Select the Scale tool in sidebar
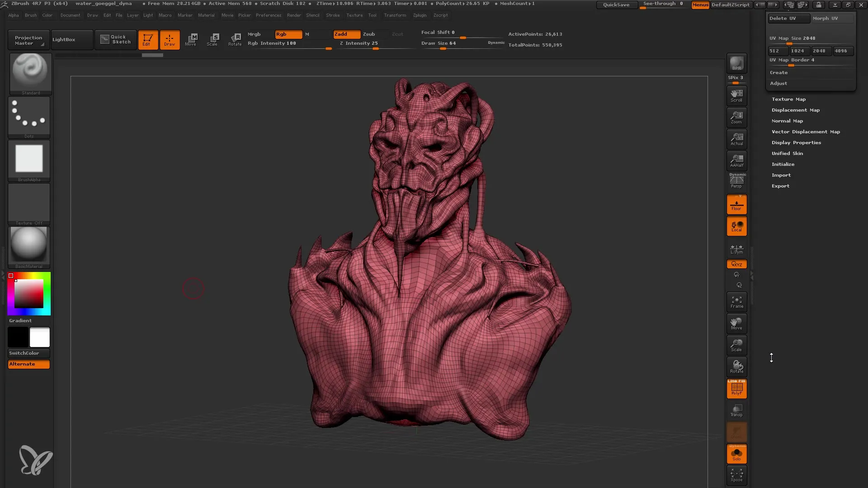Screen dimensions: 868x488 point(736,345)
